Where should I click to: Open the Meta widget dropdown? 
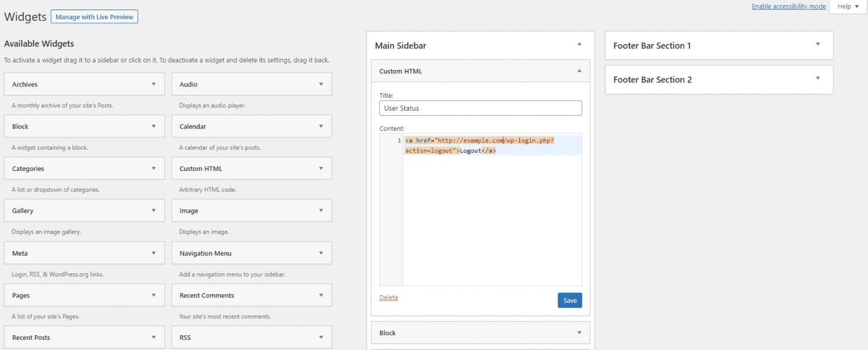pyautogui.click(x=153, y=252)
